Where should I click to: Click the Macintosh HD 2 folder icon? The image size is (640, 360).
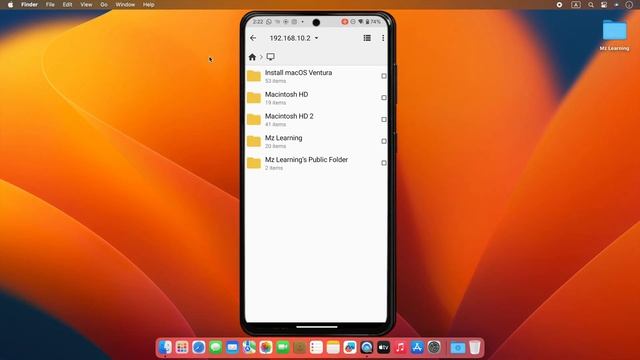pyautogui.click(x=254, y=120)
